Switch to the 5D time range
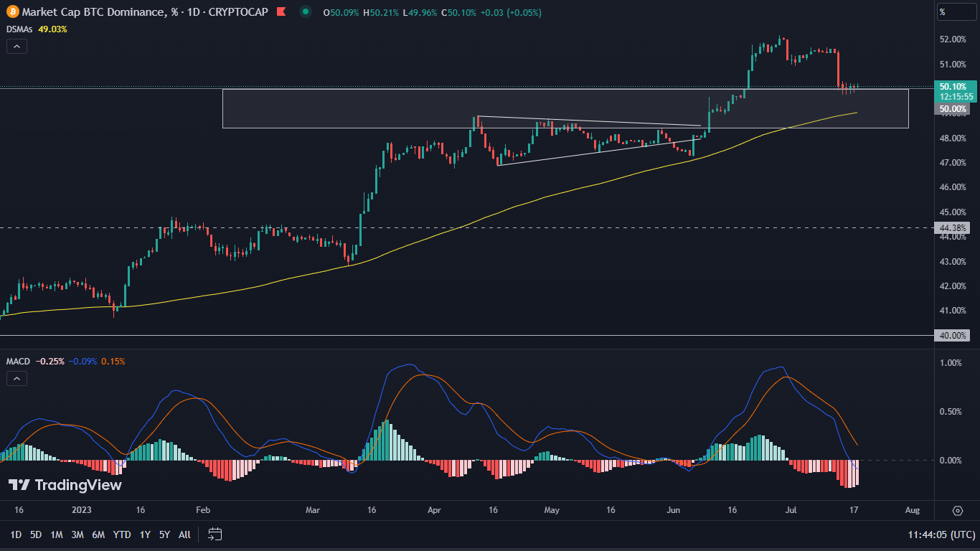 click(36, 534)
